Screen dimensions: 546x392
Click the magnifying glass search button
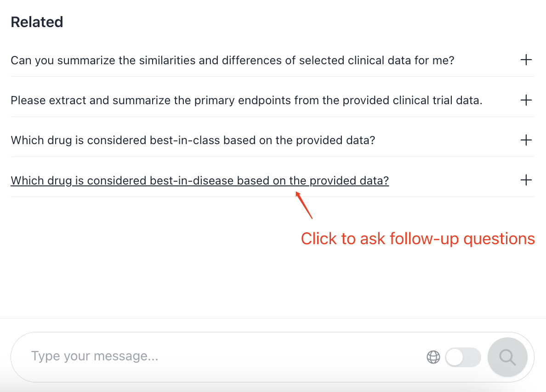(507, 357)
